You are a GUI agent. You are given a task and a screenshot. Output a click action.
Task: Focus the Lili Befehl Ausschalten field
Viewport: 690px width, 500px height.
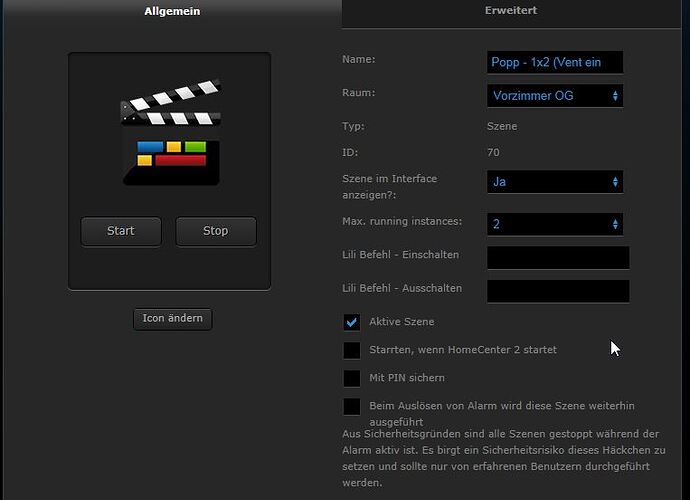(x=558, y=291)
